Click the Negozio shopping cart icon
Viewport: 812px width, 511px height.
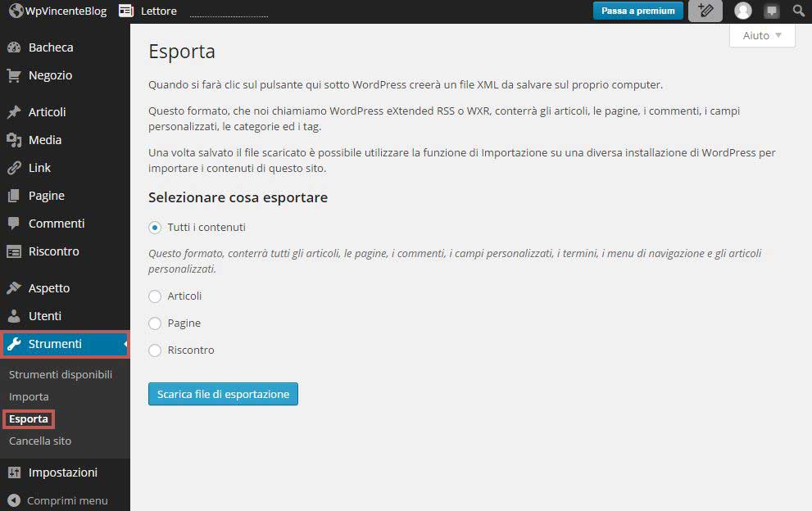coord(14,75)
